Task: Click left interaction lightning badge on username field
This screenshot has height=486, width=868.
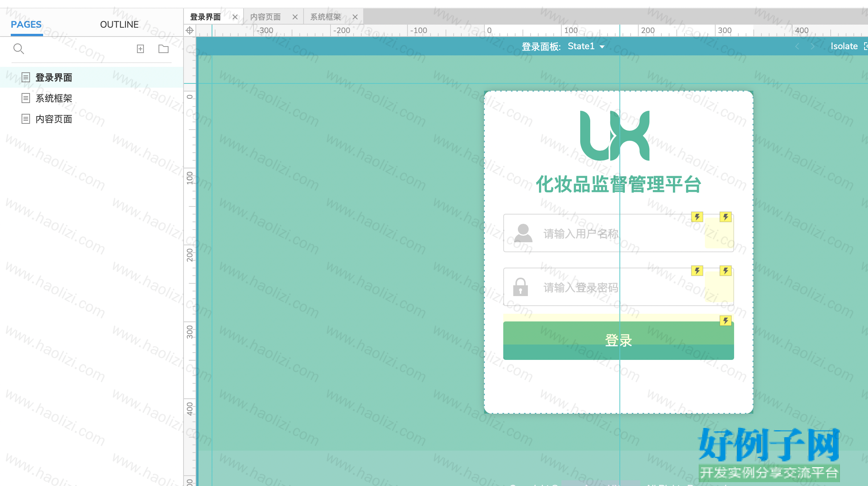Action: tap(697, 217)
